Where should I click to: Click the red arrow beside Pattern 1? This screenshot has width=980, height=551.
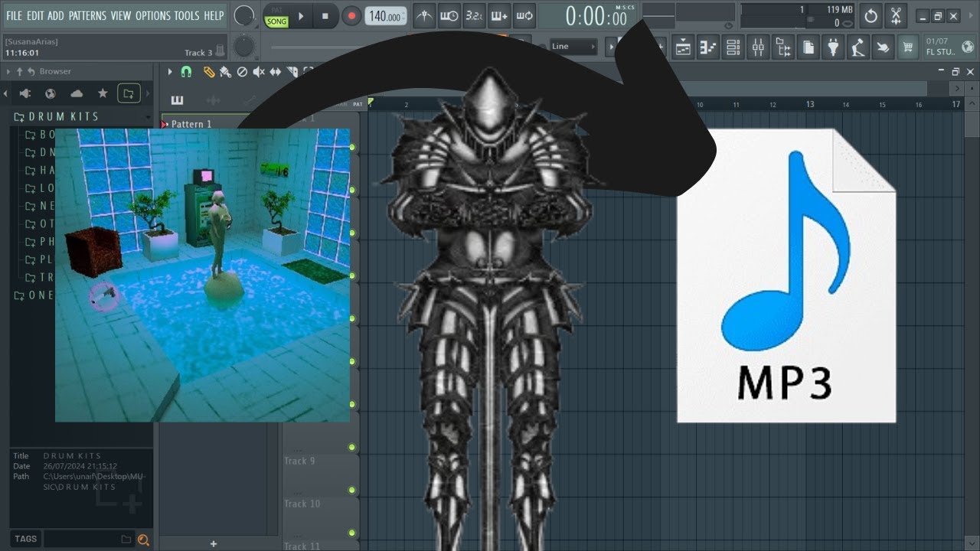tap(165, 124)
